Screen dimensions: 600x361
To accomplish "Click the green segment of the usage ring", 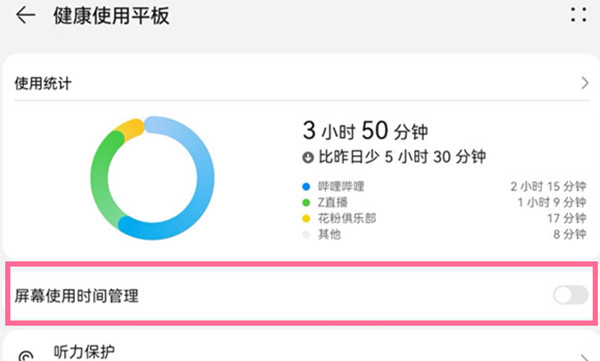I will 101,178.
